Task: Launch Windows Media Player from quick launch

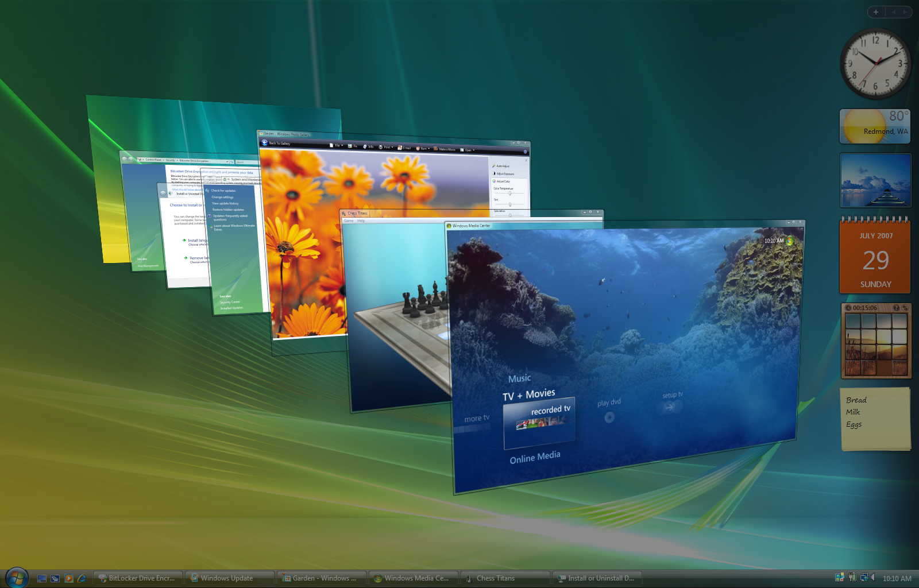Action: pyautogui.click(x=68, y=578)
